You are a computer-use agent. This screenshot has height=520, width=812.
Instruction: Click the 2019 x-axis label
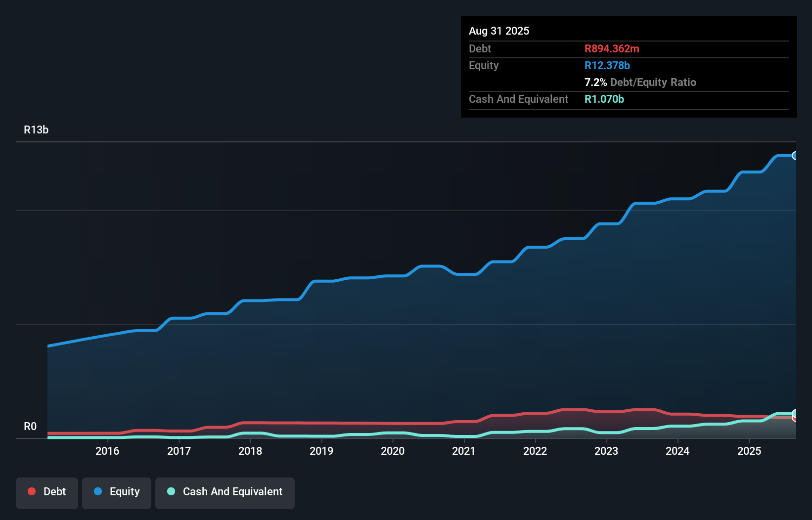321,451
